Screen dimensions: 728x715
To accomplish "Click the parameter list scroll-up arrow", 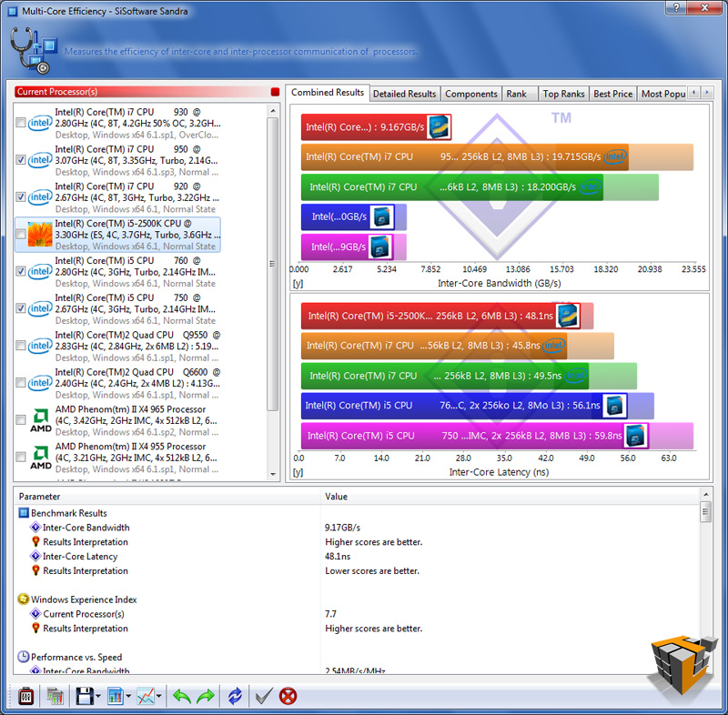I will pos(706,495).
